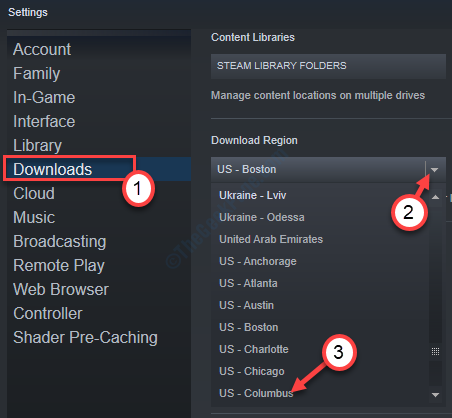This screenshot has width=452, height=418.
Task: Select US - Columbus from region list
Action: [256, 393]
